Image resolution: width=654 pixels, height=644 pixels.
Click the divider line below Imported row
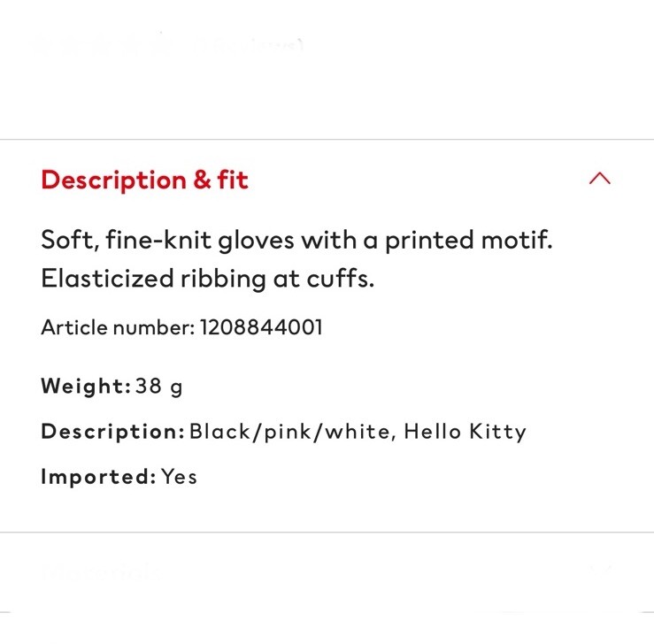click(327, 532)
